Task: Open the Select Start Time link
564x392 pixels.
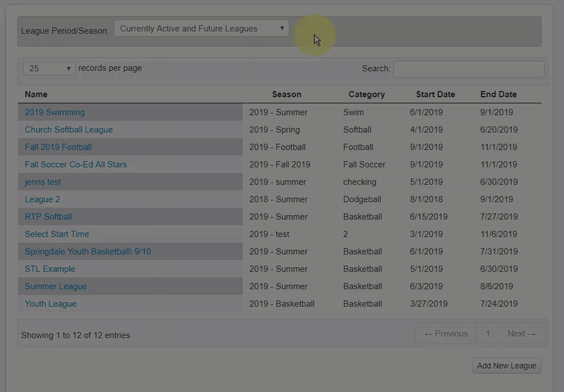Action: tap(57, 234)
